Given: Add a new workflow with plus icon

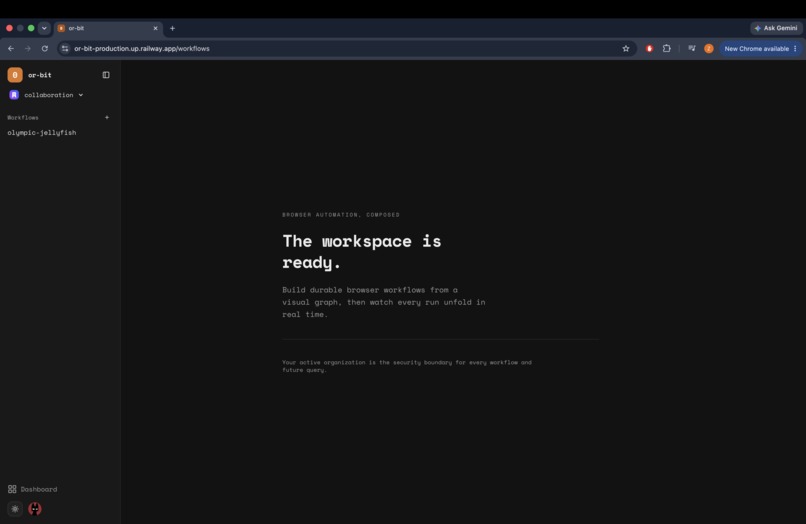Looking at the screenshot, I should click(107, 117).
